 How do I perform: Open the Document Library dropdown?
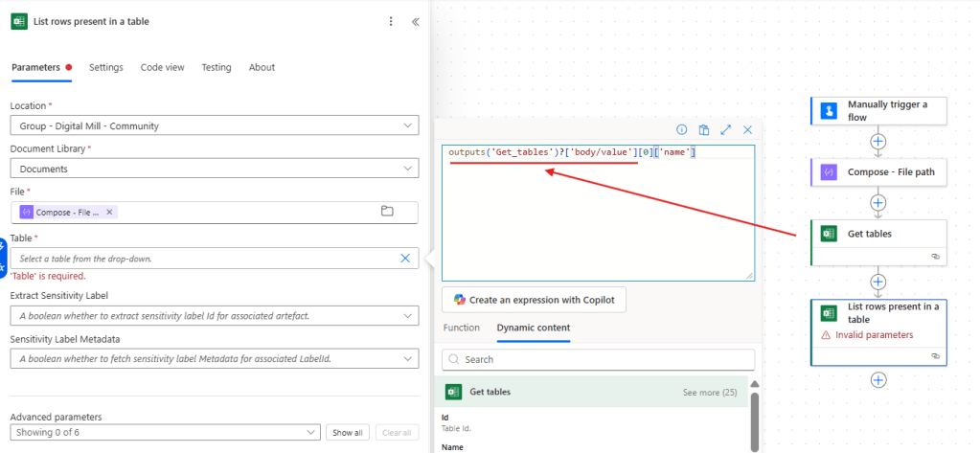pos(215,169)
